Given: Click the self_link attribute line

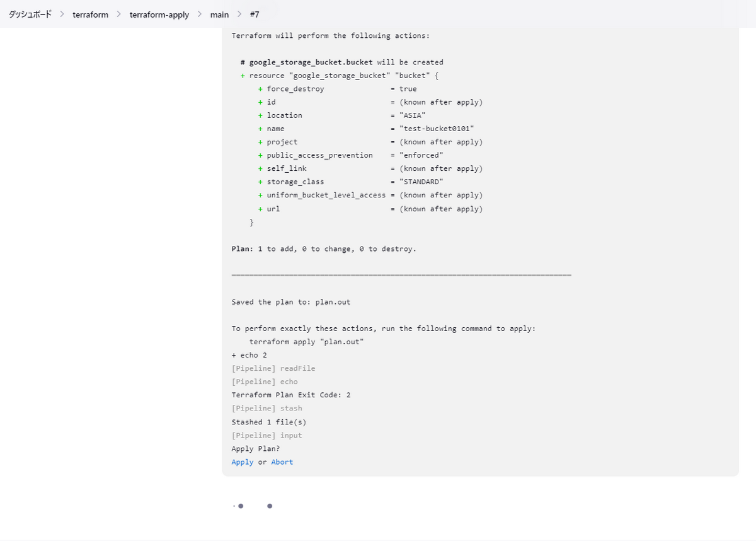Looking at the screenshot, I should click(x=370, y=169).
